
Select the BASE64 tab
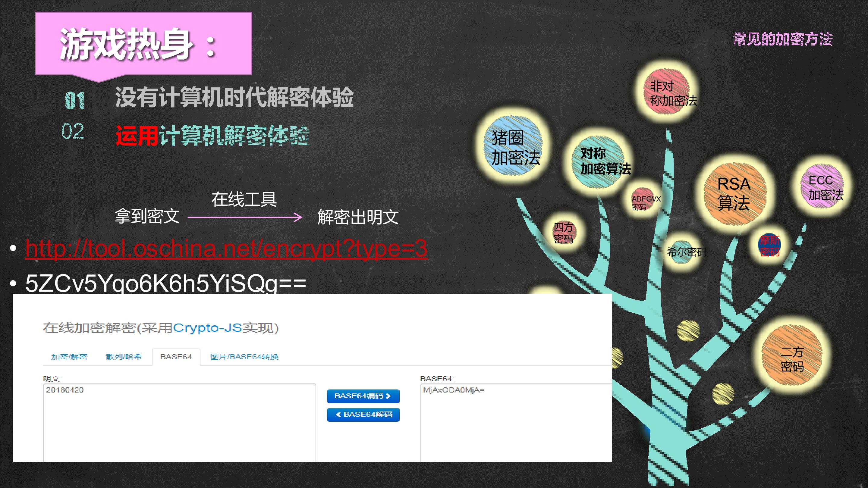(176, 357)
